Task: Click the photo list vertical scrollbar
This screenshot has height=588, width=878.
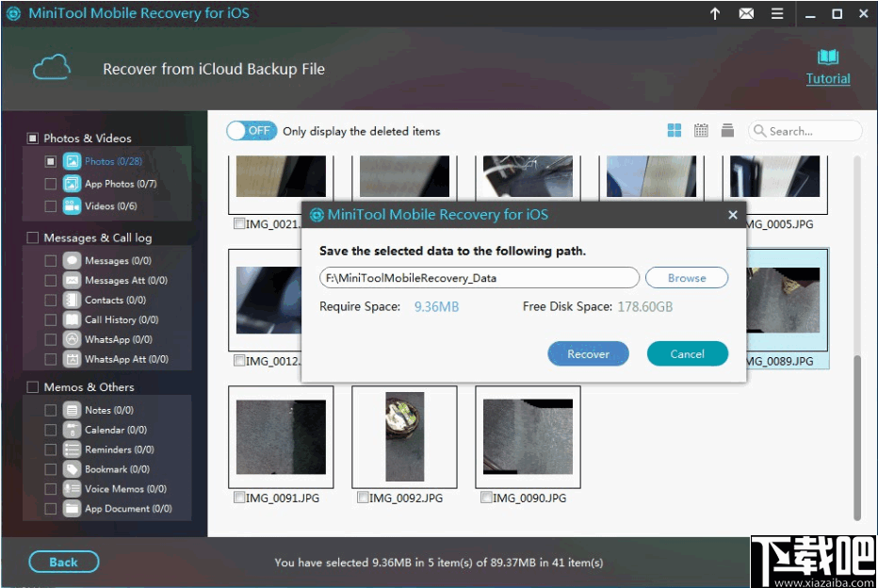Action: tap(856, 437)
